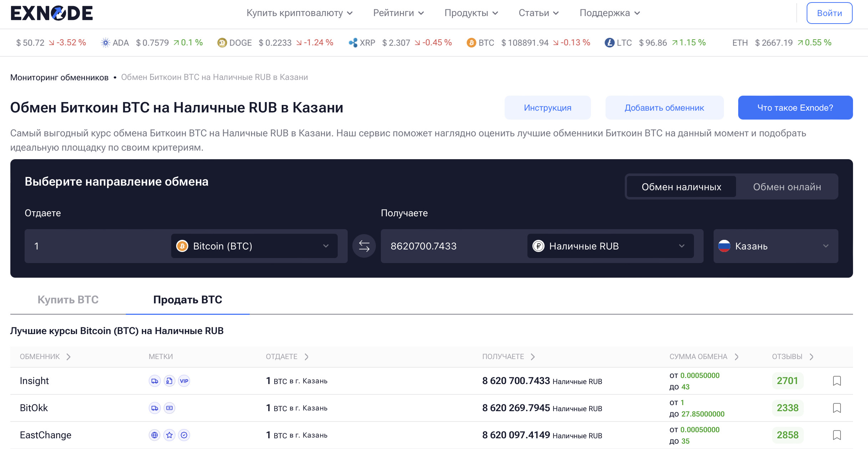Click the globe badge on EastChange row
The image size is (868, 449).
tap(154, 435)
